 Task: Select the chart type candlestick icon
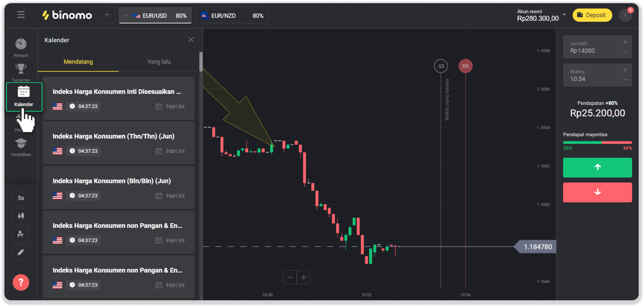(21, 216)
